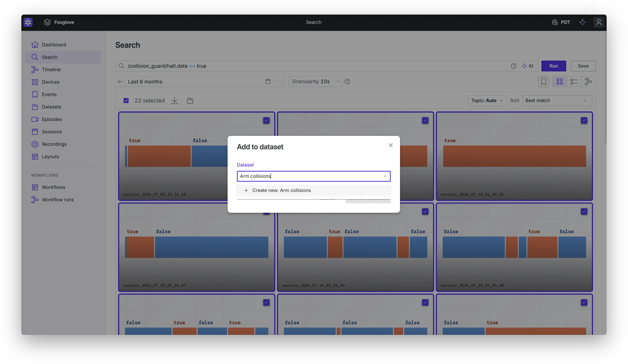
Task: Open Workflows in the sidebar
Action: tap(63, 188)
